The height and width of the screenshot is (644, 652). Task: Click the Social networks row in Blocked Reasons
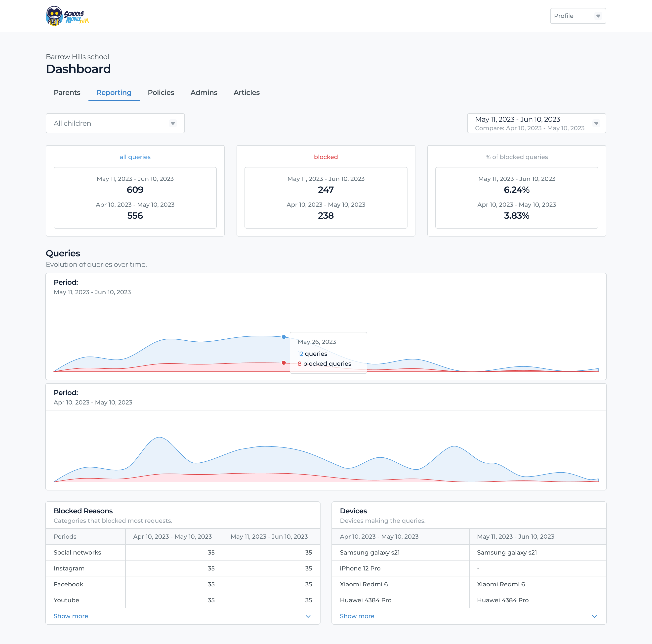77,553
